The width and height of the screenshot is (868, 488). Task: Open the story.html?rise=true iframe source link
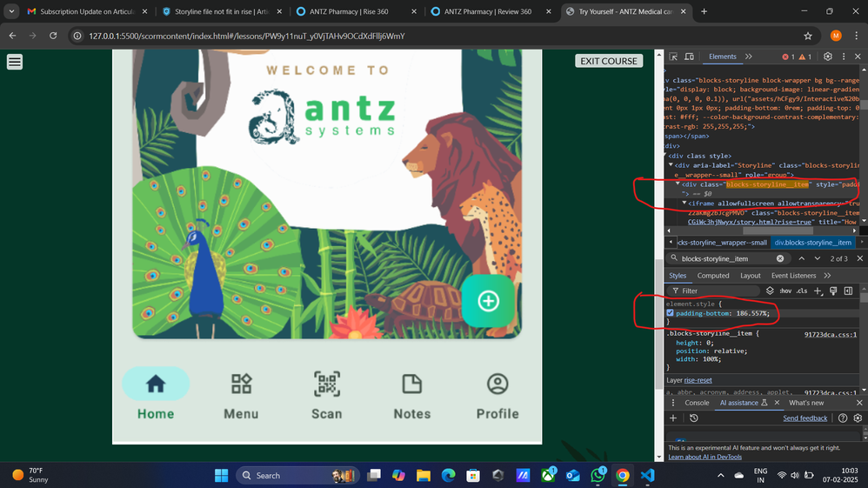click(x=749, y=222)
